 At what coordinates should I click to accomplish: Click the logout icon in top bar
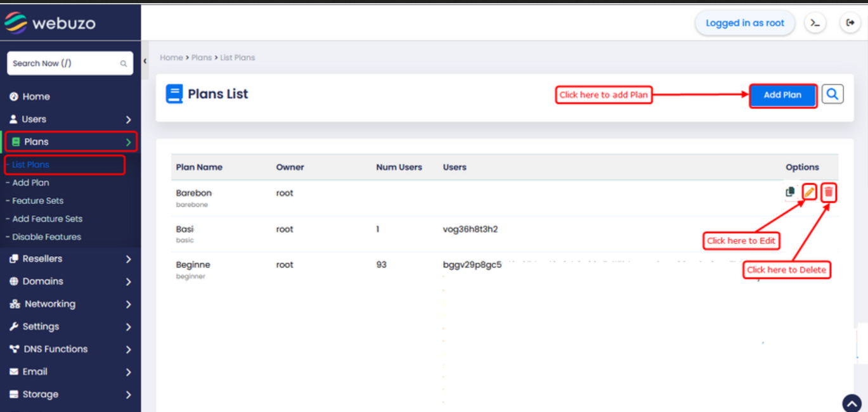pos(850,23)
